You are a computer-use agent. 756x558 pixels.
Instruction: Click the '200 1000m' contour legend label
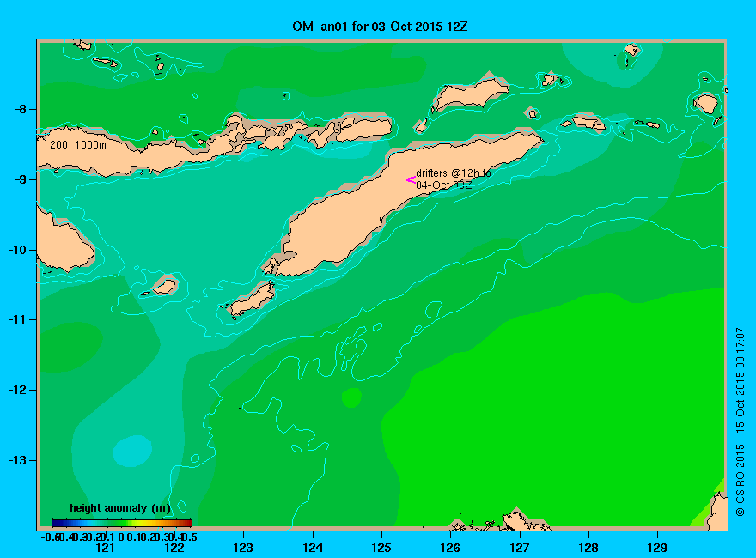click(78, 144)
